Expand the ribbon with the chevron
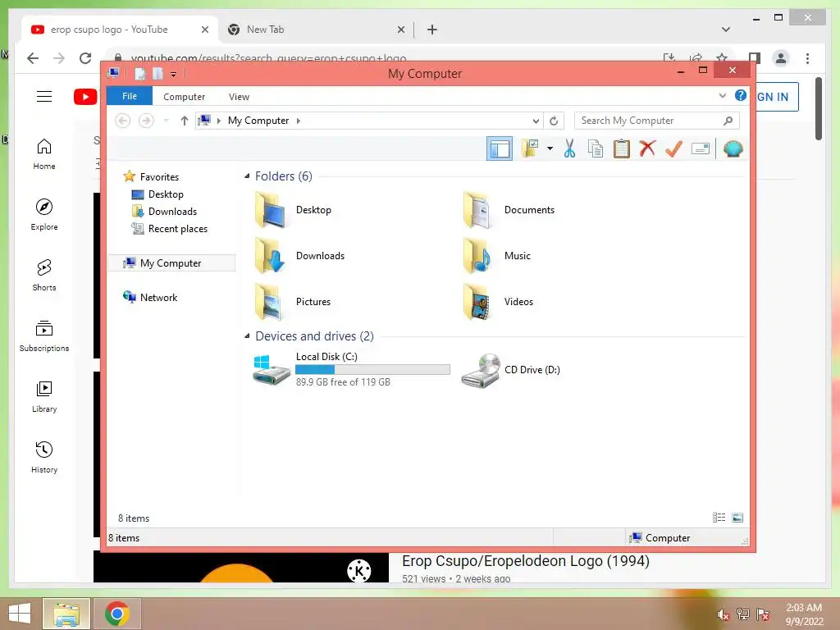This screenshot has height=630, width=840. click(722, 95)
